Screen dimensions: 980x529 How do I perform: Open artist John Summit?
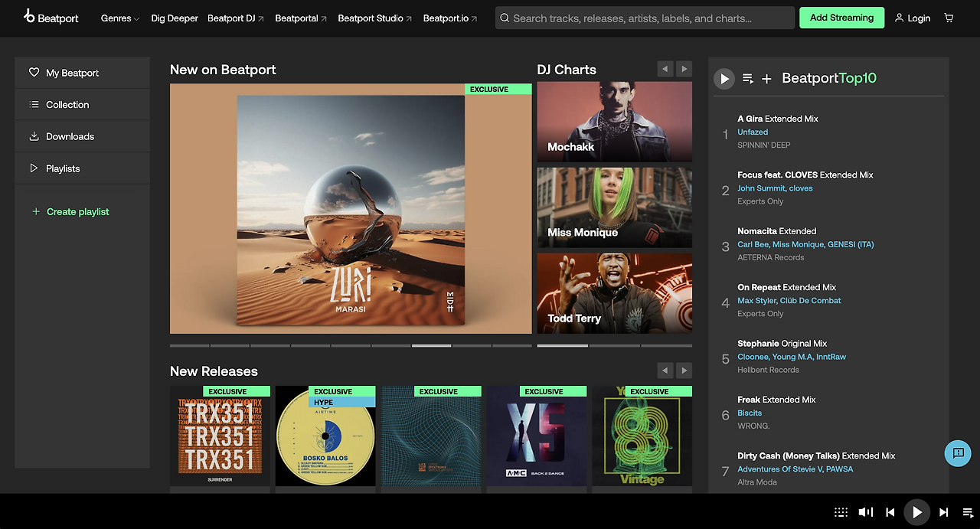pyautogui.click(x=761, y=188)
